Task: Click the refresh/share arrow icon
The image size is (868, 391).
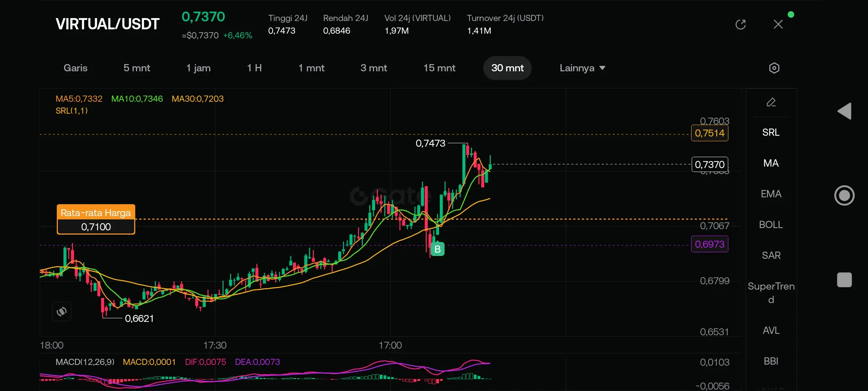Action: [x=740, y=25]
